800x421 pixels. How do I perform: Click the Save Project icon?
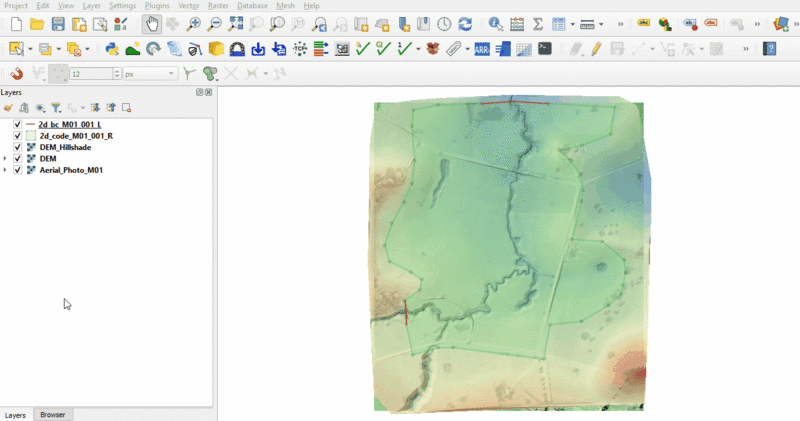pos(58,24)
